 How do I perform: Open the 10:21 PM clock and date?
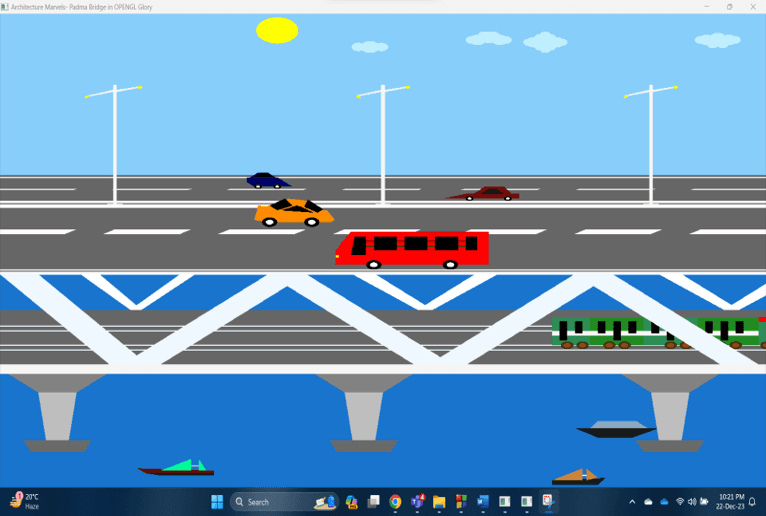tap(731, 502)
